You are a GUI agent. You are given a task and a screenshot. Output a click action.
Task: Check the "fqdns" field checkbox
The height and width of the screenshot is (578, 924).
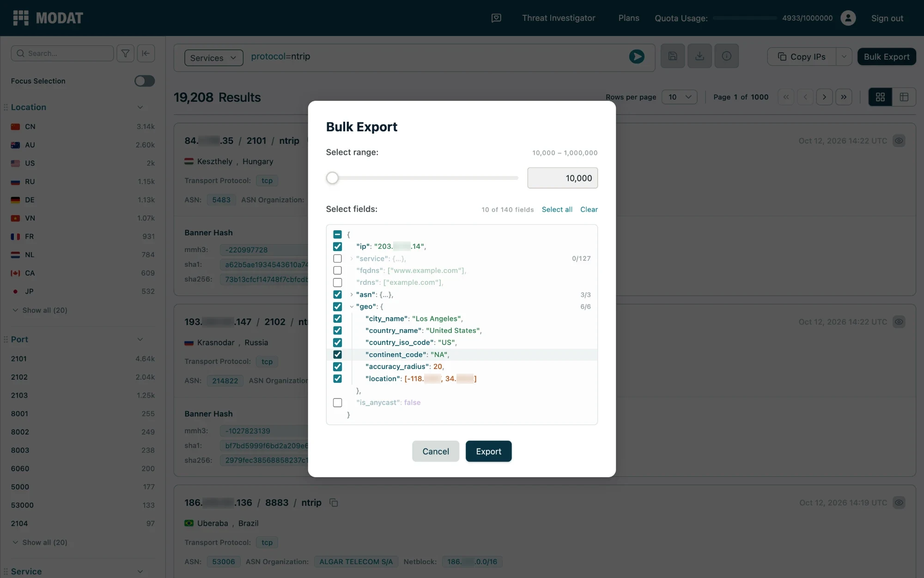[338, 271]
